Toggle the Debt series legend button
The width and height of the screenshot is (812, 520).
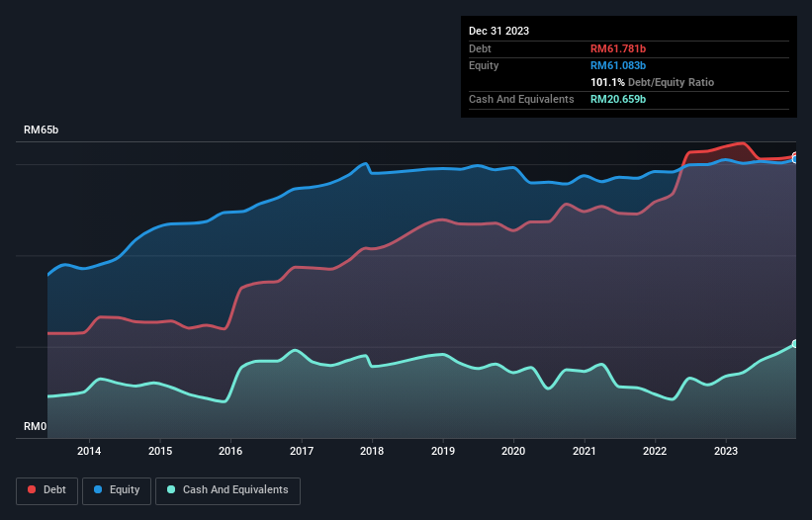[x=47, y=490]
